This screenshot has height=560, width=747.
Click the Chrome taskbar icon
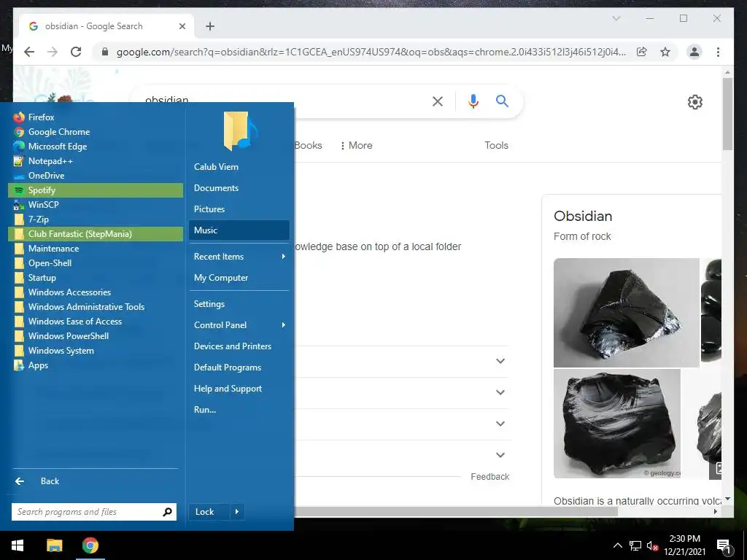90,545
